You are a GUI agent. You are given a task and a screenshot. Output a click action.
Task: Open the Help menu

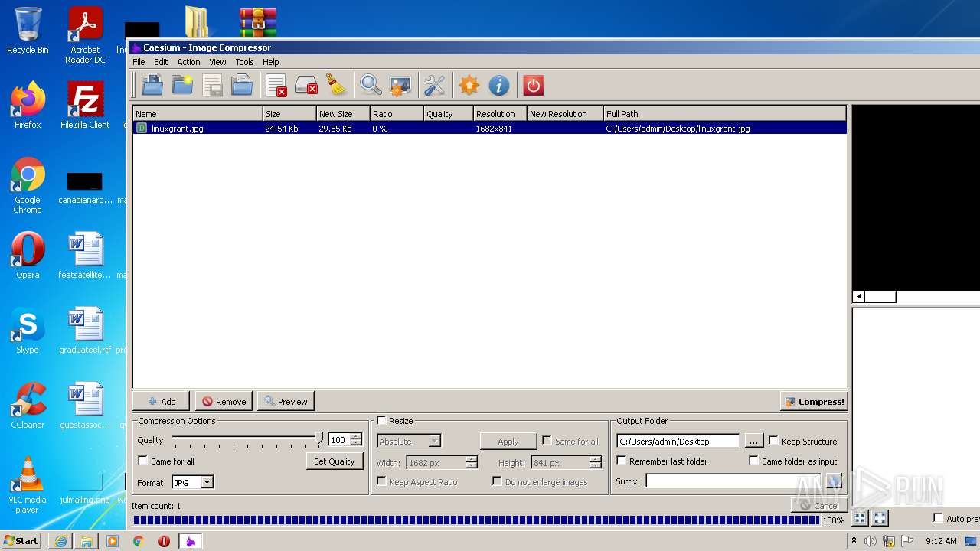coord(271,62)
